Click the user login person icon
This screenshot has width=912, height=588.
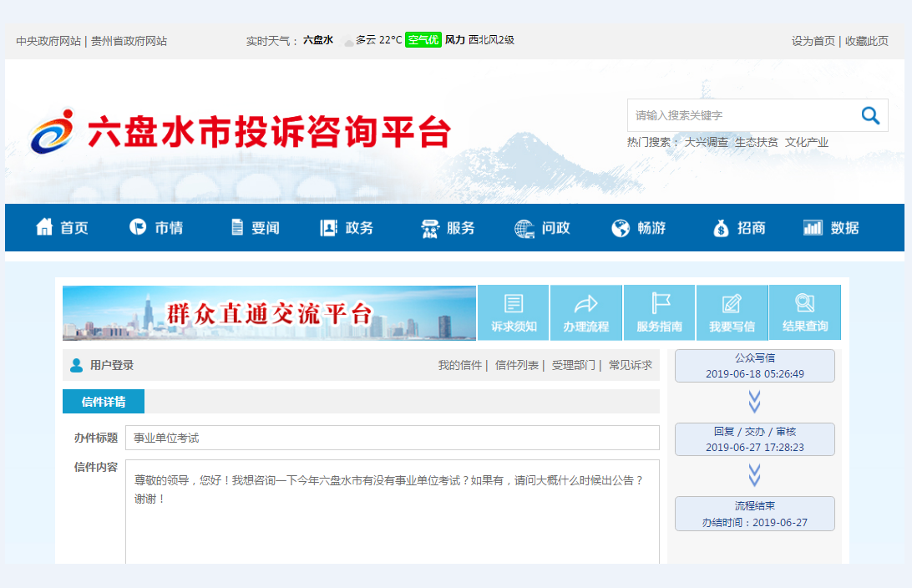77,365
